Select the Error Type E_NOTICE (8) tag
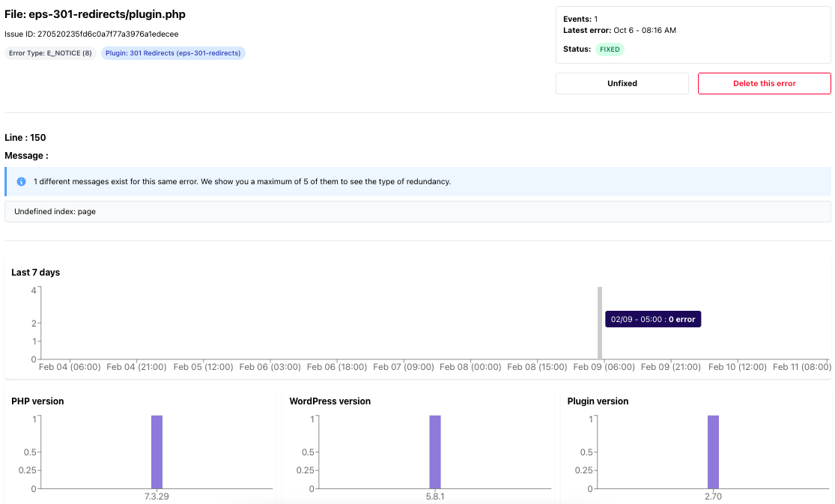 click(x=51, y=53)
